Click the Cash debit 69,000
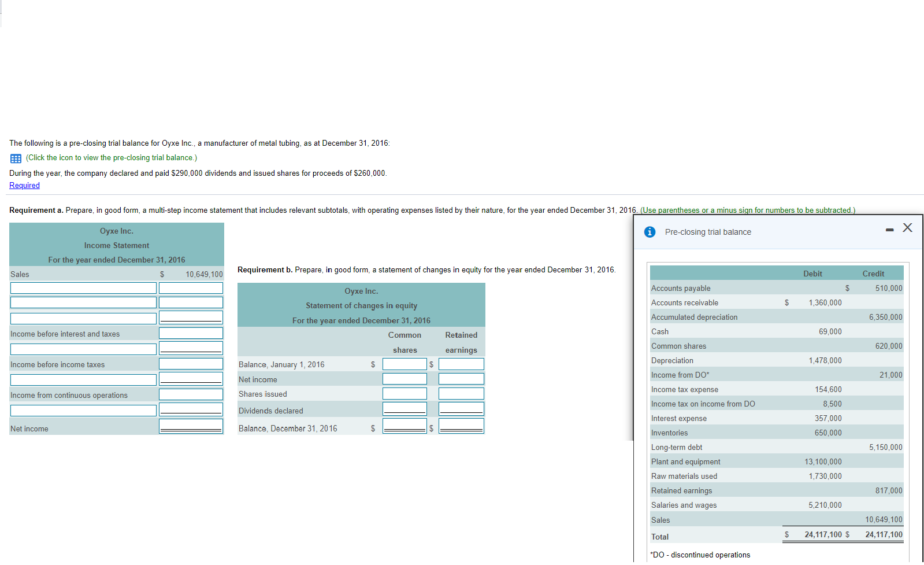Image resolution: width=924 pixels, height=565 pixels. [830, 332]
